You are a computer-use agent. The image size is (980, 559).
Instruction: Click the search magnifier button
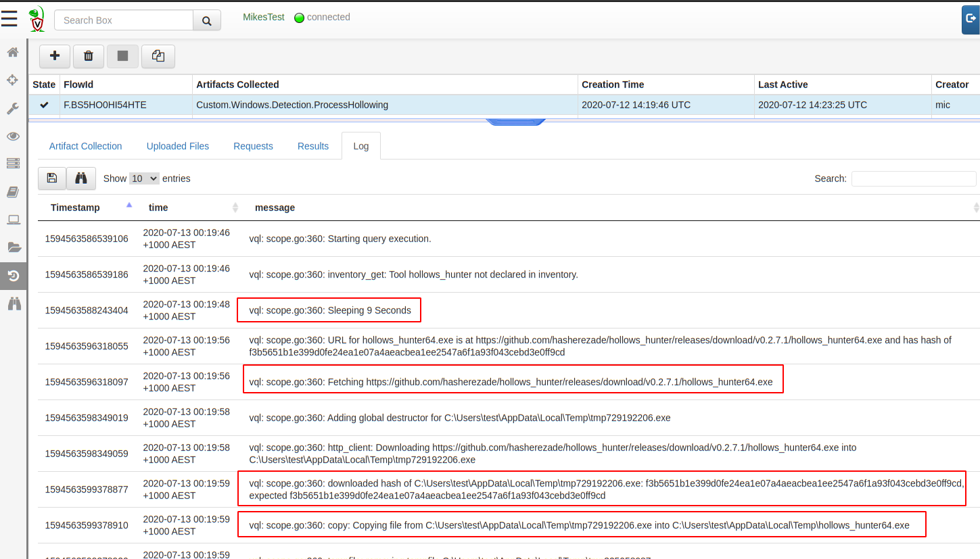click(x=207, y=20)
